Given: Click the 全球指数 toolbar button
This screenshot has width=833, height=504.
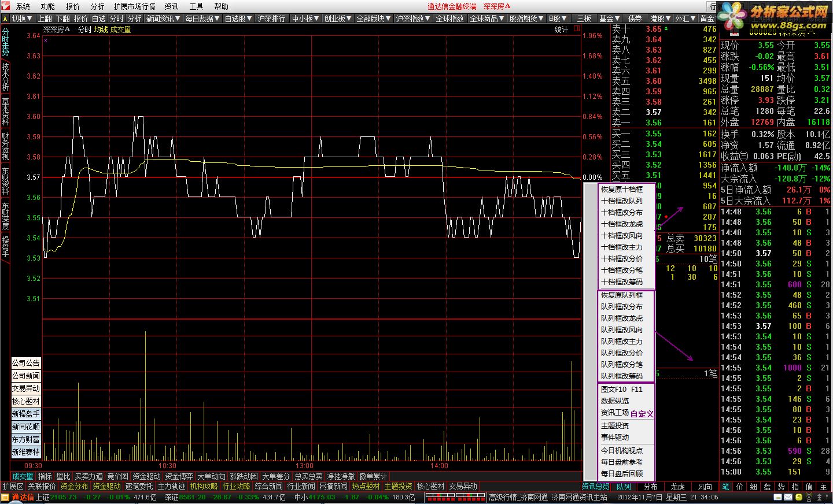Looking at the screenshot, I should click(449, 18).
